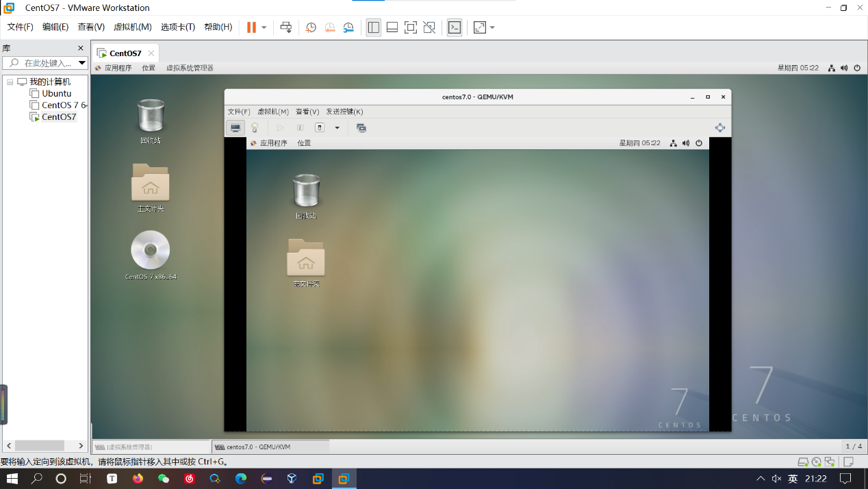The image size is (868, 489).
Task: Click nested guest volume icon
Action: tap(686, 143)
